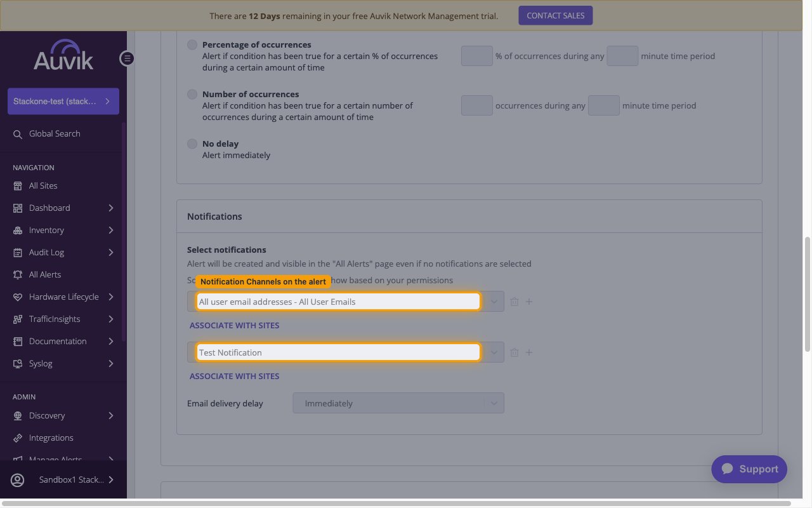Image resolution: width=812 pixels, height=508 pixels.
Task: Click first ASSOCIATE WITH SITES link
Action: pyautogui.click(x=235, y=326)
